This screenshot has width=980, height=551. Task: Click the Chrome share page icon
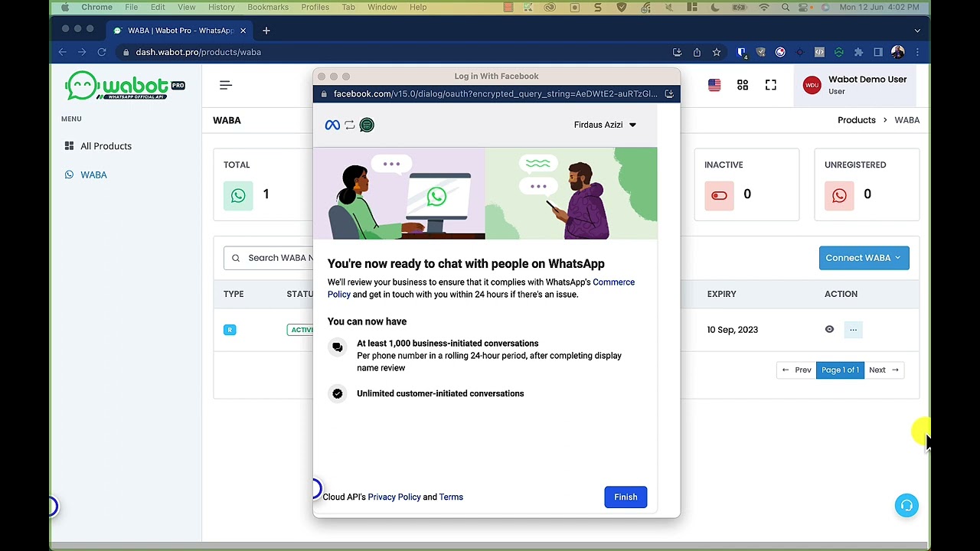click(697, 52)
